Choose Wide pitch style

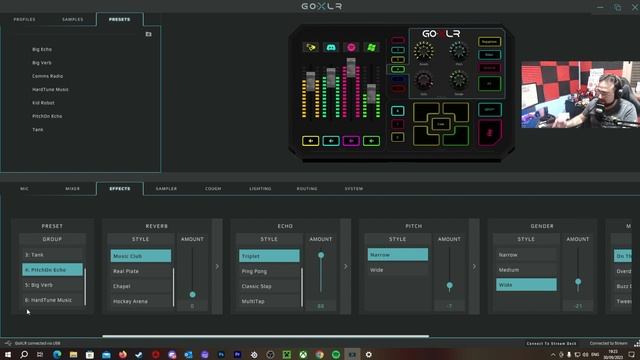pos(398,270)
